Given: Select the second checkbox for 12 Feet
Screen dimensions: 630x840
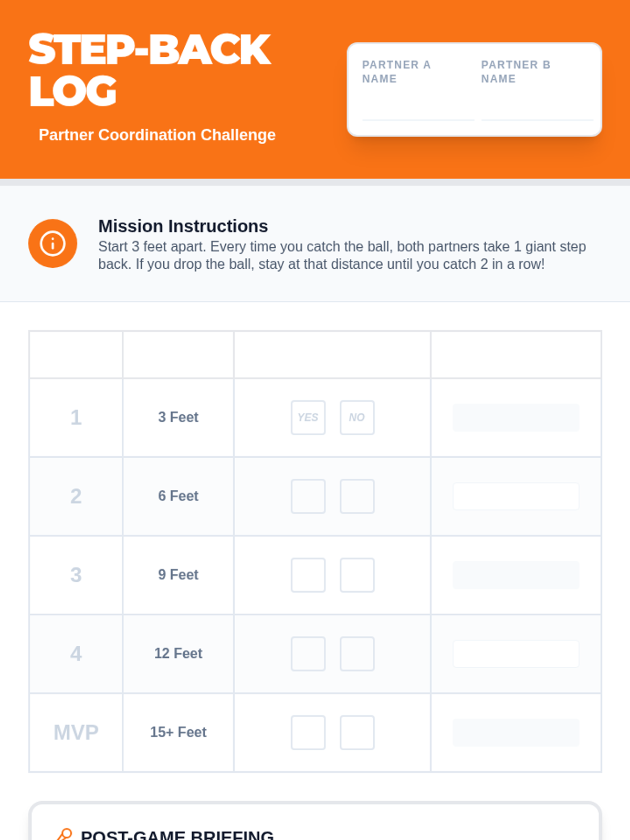Looking at the screenshot, I should click(357, 654).
